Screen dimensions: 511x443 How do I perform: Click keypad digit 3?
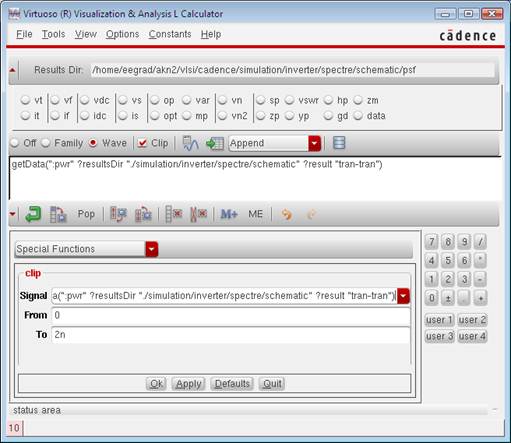tap(464, 279)
